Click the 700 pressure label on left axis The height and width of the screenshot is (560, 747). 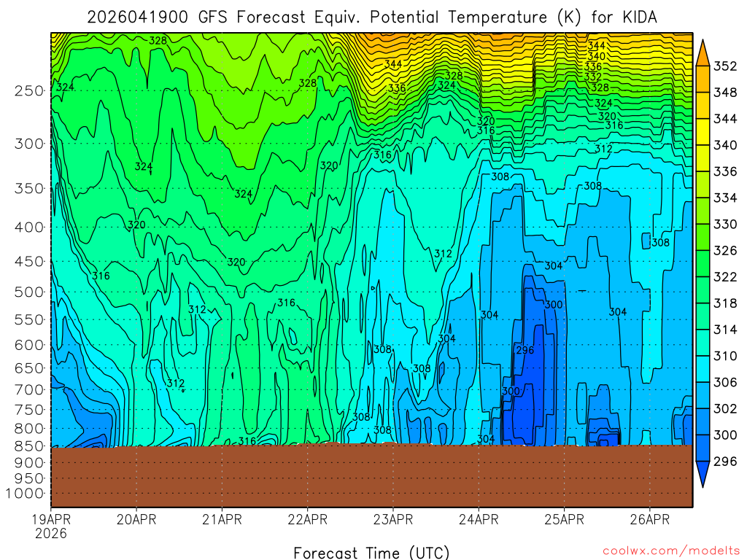(x=29, y=389)
